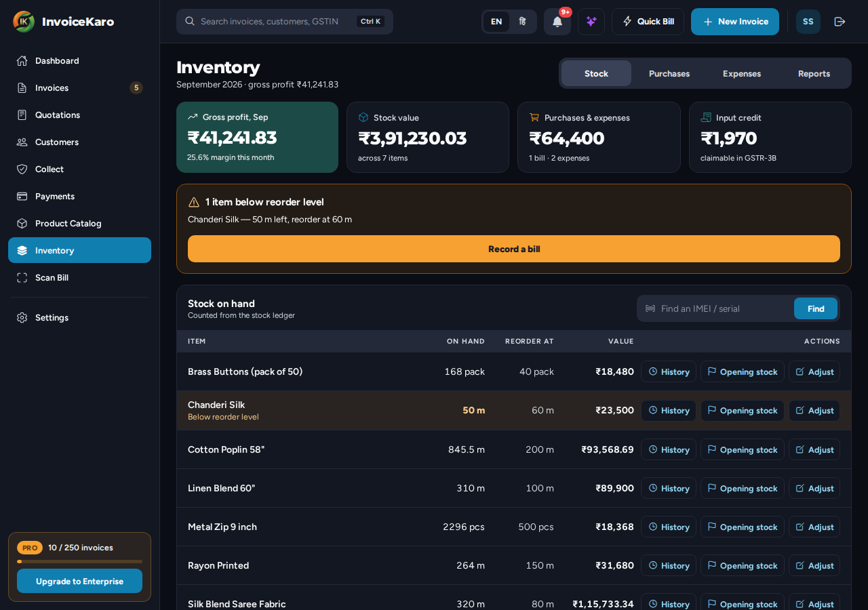
Task: Open the Reports tab
Action: (814, 73)
